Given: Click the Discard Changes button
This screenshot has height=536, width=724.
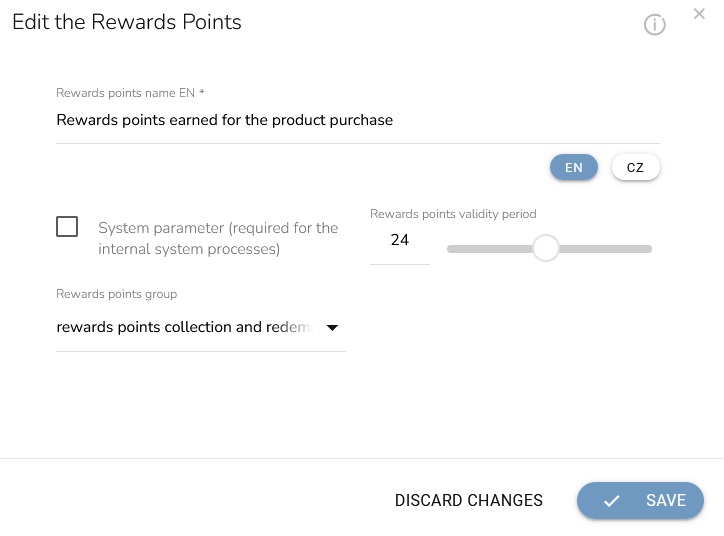Looking at the screenshot, I should tap(469, 501).
